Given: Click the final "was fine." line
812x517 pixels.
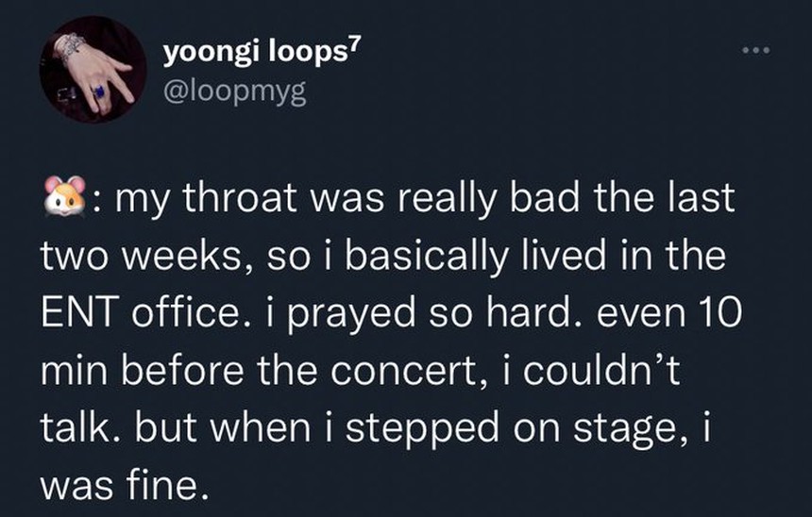Looking at the screenshot, I should [123, 485].
